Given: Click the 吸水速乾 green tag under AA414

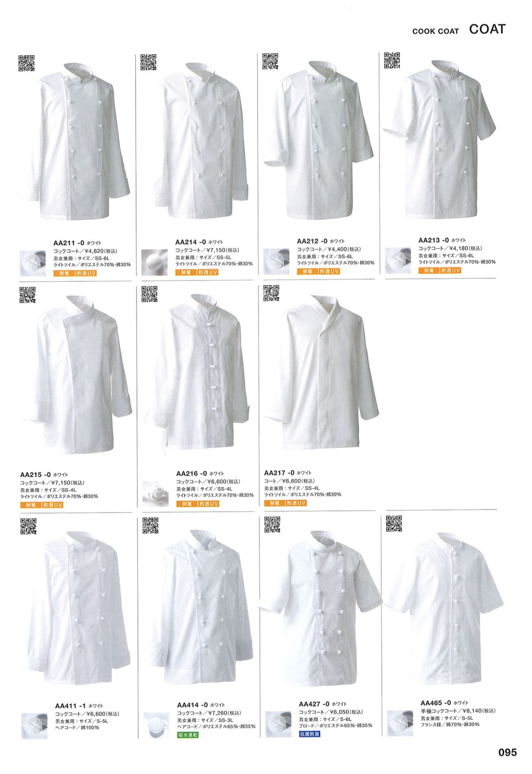Looking at the screenshot, I should click(x=188, y=735).
